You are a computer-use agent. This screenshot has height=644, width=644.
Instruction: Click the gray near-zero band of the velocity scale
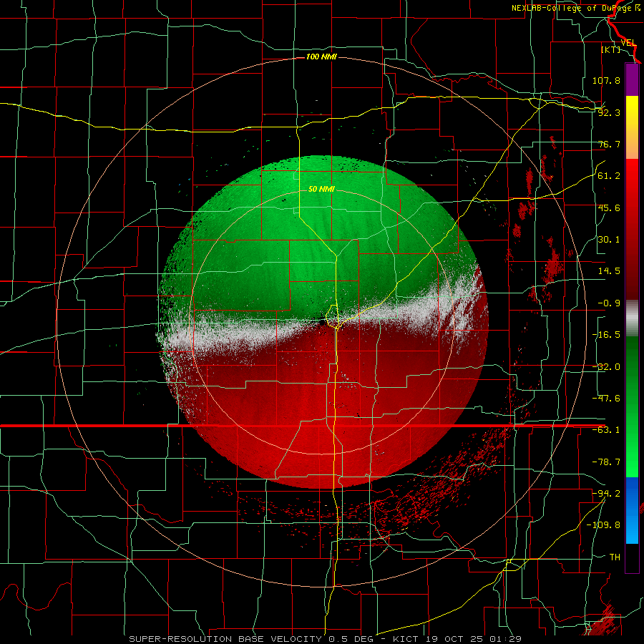pos(632,318)
